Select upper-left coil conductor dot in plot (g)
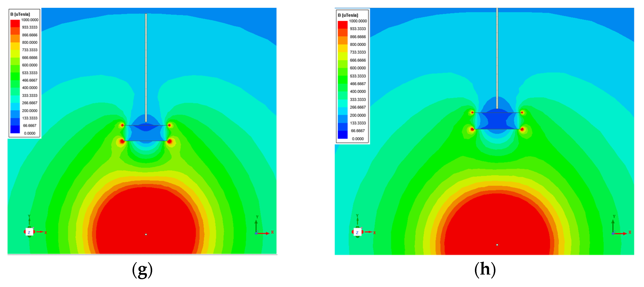Image resolution: width=644 pixels, height=287 pixels. [122, 125]
